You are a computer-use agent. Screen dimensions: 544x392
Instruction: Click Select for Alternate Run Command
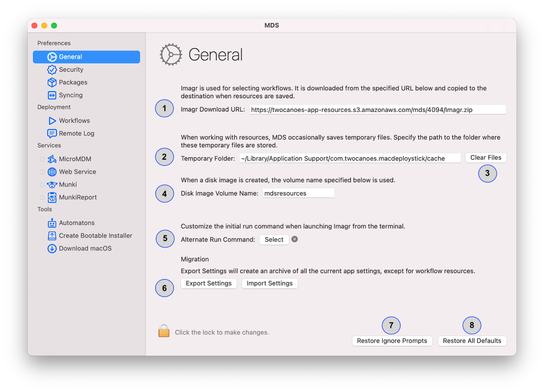274,240
